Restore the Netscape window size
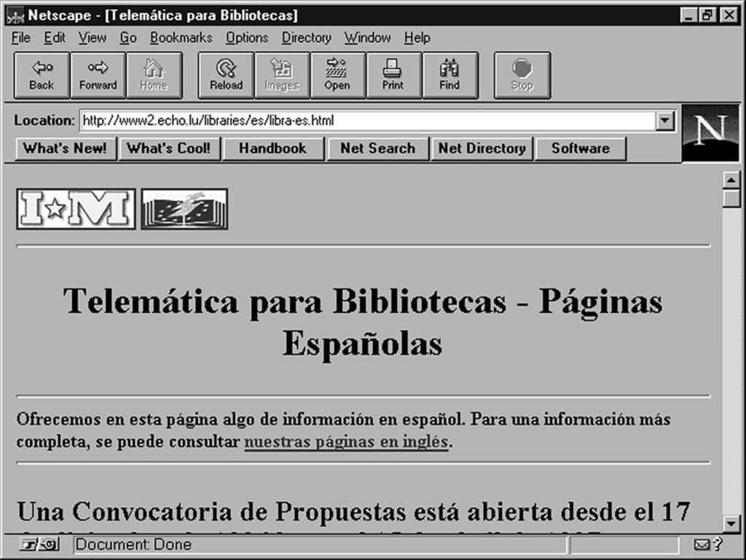 707,16
